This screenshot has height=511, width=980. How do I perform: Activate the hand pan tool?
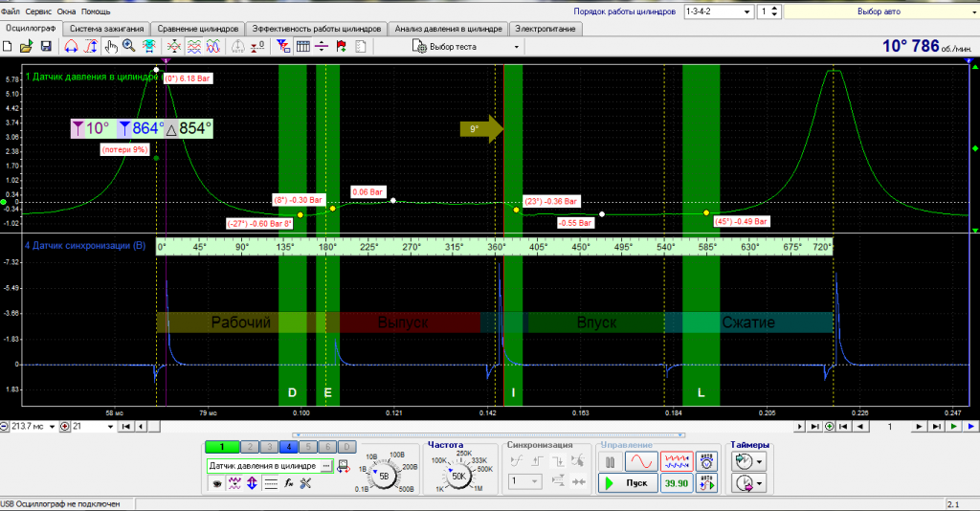pyautogui.click(x=111, y=46)
